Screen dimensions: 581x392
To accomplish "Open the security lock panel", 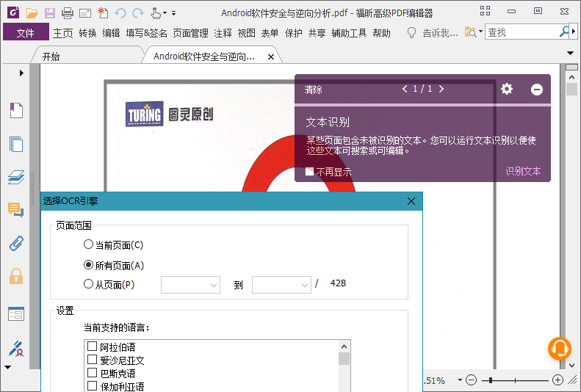I will pyautogui.click(x=16, y=276).
